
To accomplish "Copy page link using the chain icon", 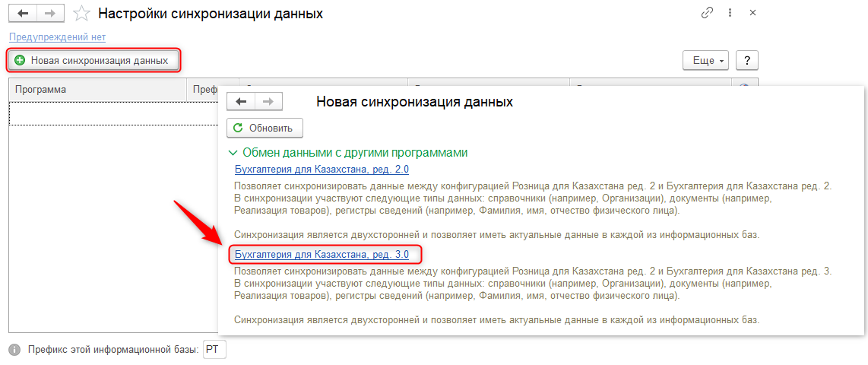I will [x=707, y=13].
